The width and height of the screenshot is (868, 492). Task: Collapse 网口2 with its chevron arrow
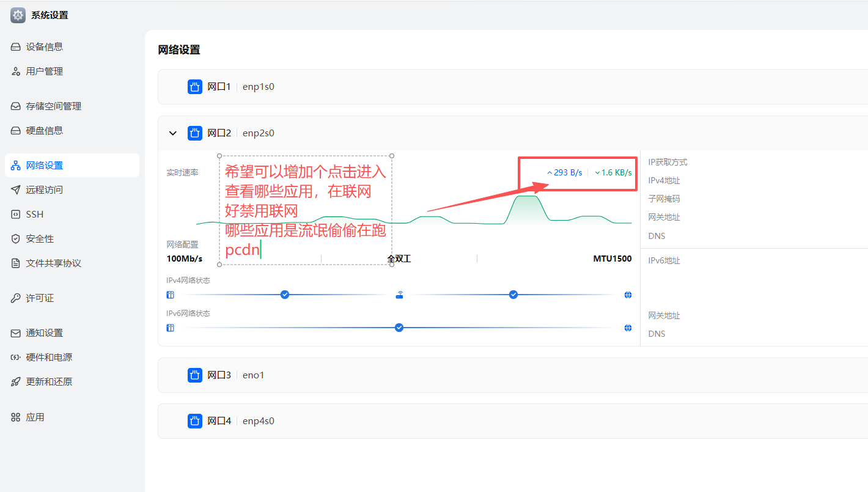coord(173,133)
